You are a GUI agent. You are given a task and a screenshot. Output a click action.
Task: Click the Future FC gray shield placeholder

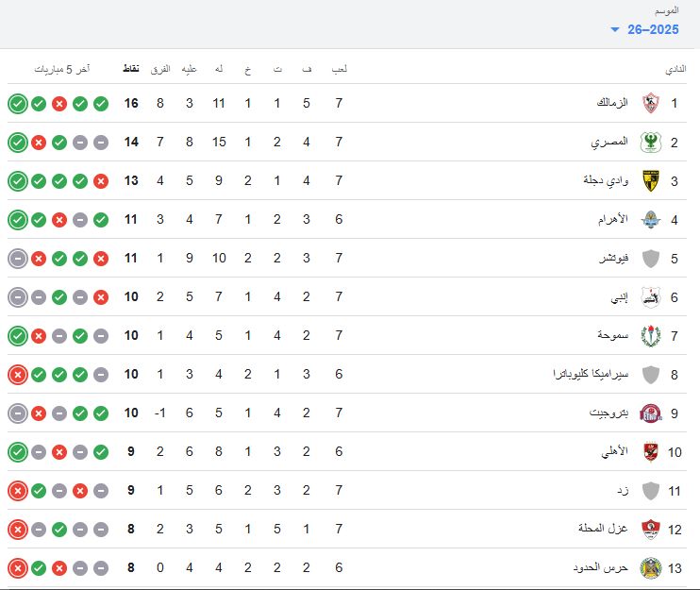coord(650,259)
